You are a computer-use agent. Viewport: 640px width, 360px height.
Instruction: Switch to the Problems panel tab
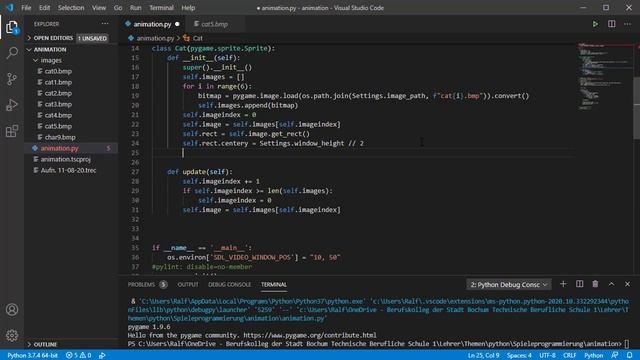(147, 284)
